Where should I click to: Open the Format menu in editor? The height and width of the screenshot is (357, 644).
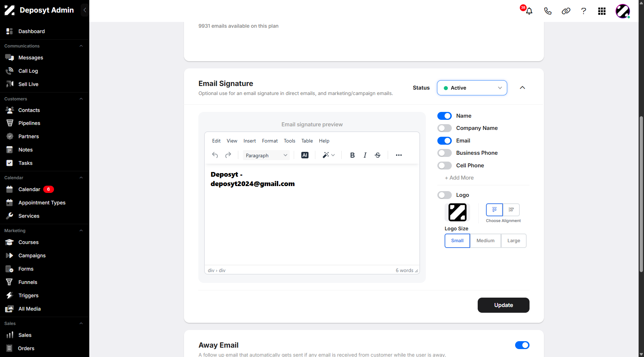pos(270,141)
